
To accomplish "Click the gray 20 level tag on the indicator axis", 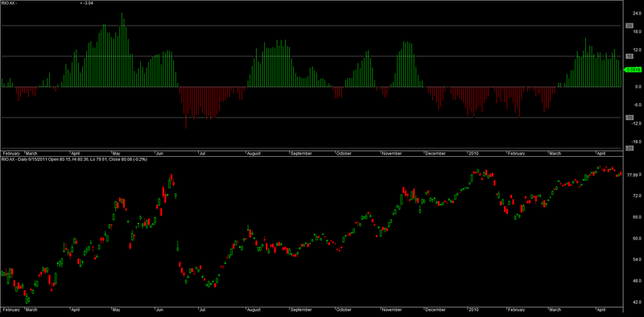I will pos(629,26).
